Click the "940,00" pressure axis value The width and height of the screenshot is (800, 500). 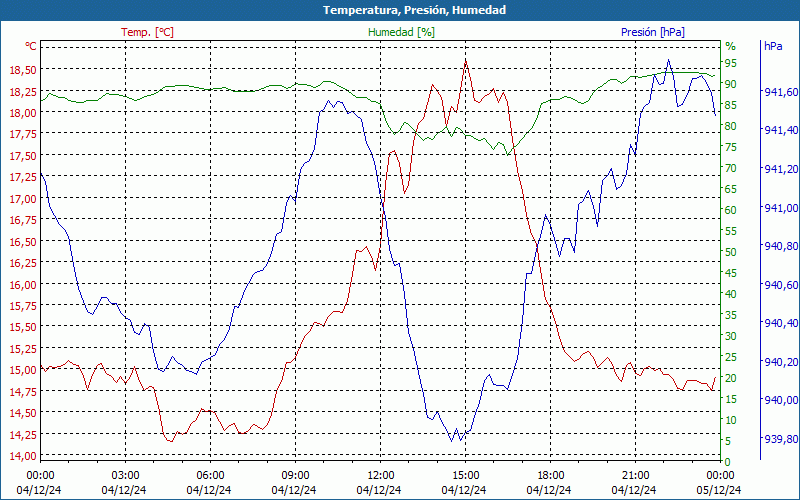(x=781, y=400)
